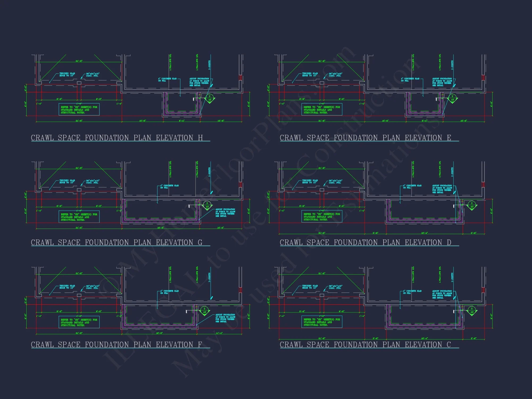Select the 2/A2 section marker in Elevation D
The width and height of the screenshot is (532, 399).
click(472, 205)
